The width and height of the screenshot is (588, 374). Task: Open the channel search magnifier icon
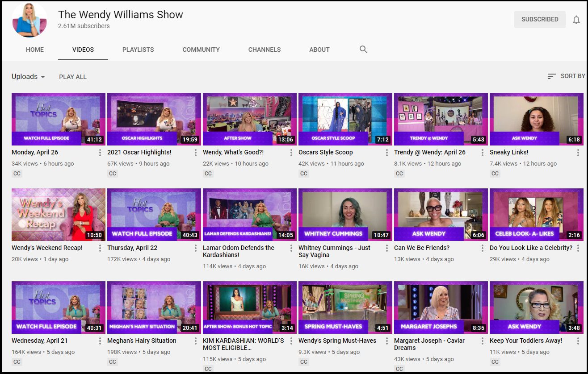tap(363, 50)
